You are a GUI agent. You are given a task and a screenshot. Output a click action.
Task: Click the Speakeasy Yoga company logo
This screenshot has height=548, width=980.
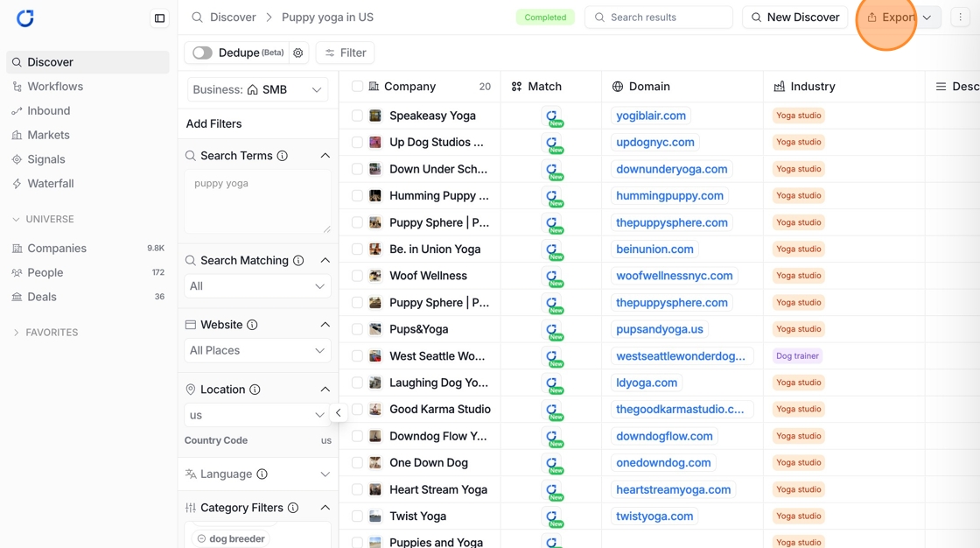375,116
